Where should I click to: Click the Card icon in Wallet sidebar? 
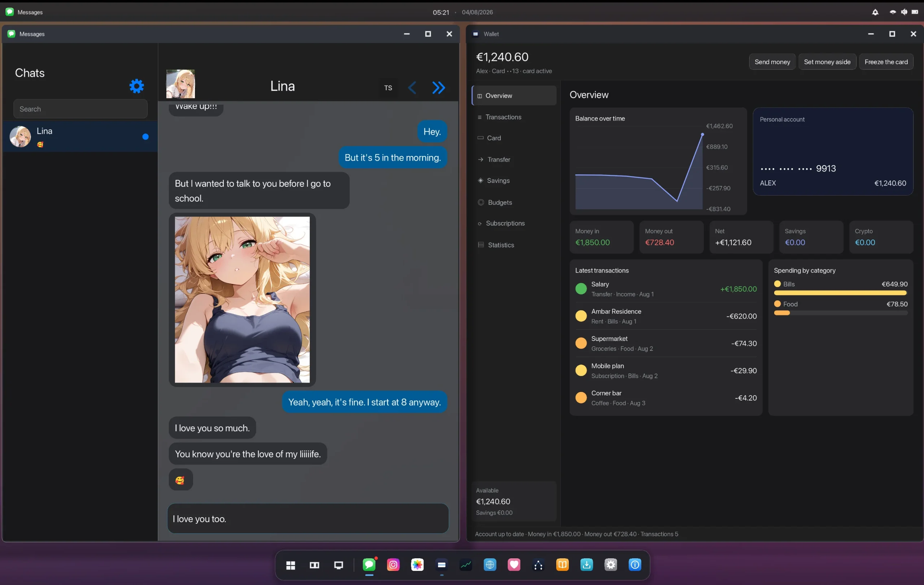coord(480,138)
